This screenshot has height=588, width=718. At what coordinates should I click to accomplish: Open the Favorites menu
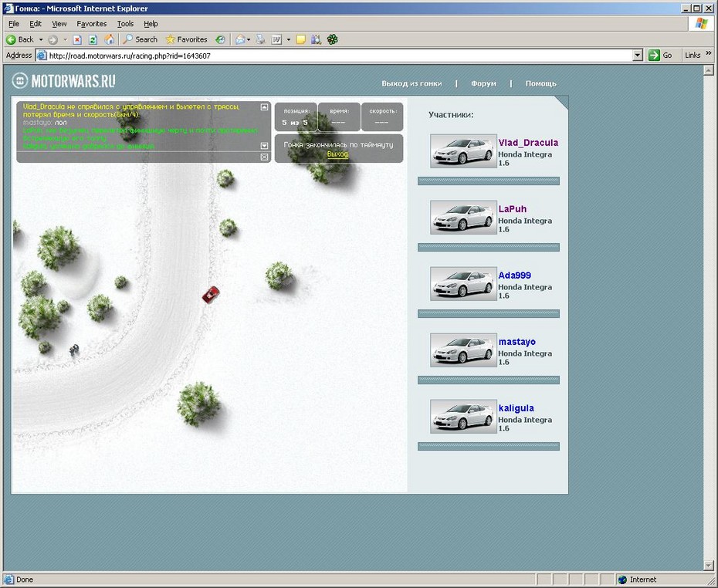coord(92,24)
